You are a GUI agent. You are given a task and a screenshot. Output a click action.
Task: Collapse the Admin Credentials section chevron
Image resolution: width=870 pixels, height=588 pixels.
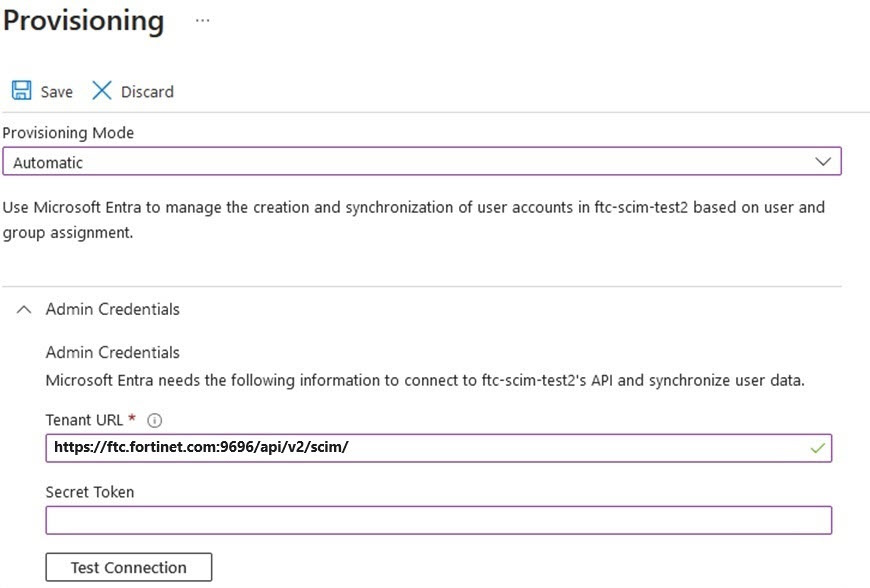point(25,310)
